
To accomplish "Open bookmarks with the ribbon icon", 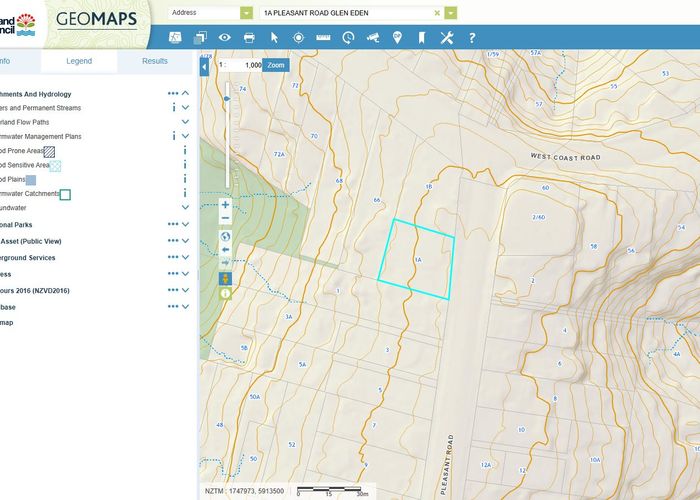I will pos(421,38).
